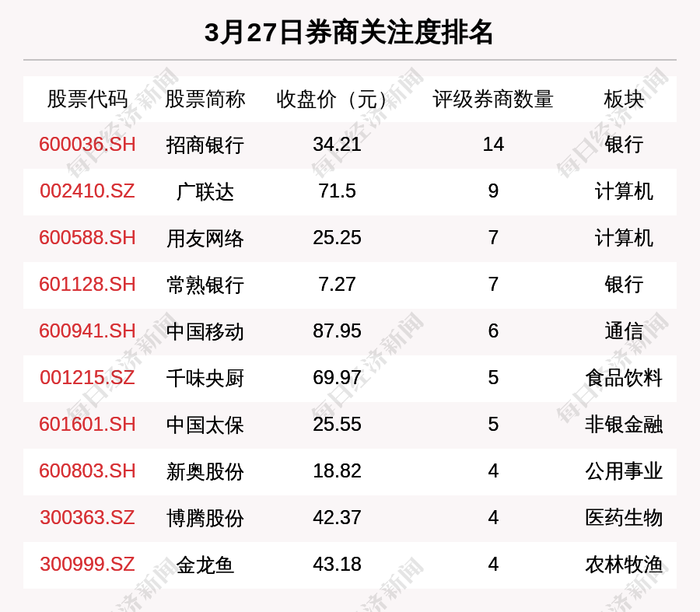Click the 食品饮料 sector cell
This screenshot has height=612, width=700.
click(624, 378)
